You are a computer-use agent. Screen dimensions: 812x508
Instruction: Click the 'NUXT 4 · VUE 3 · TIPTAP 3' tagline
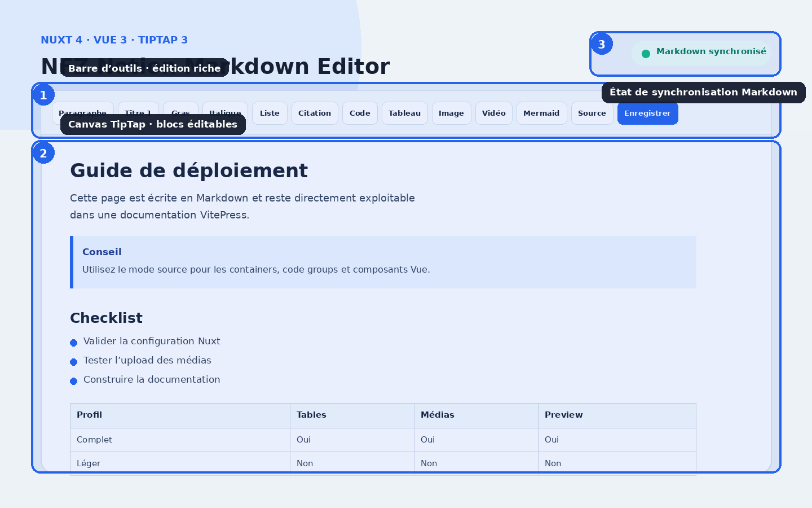[114, 40]
